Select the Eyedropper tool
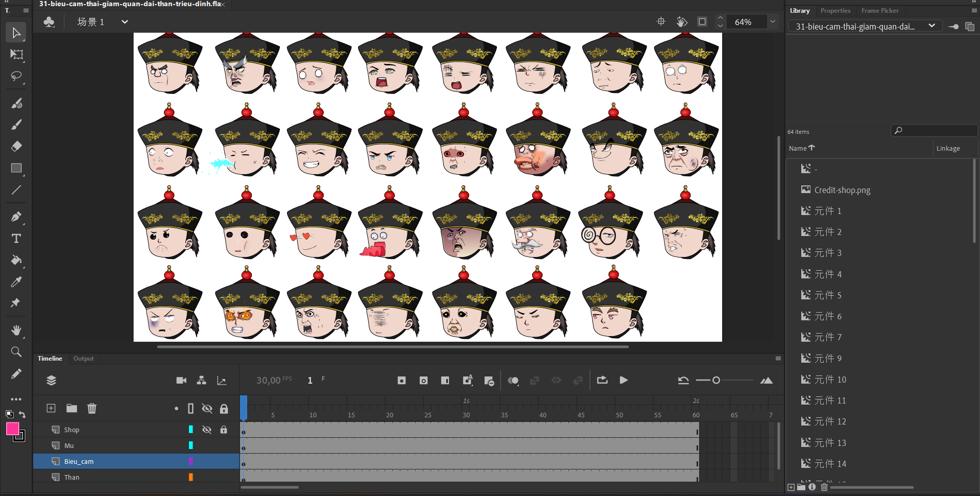Image resolution: width=980 pixels, height=496 pixels. 16,282
